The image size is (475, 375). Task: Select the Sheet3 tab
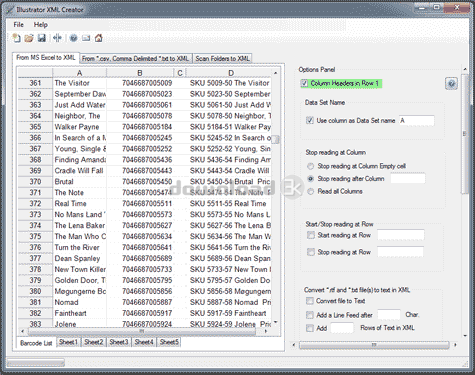[119, 342]
